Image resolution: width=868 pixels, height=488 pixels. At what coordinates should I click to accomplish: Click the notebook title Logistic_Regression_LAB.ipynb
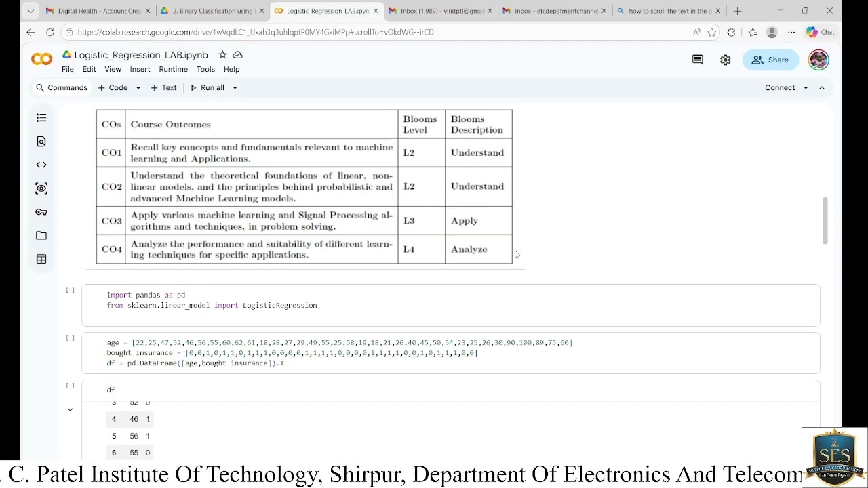pos(141,55)
